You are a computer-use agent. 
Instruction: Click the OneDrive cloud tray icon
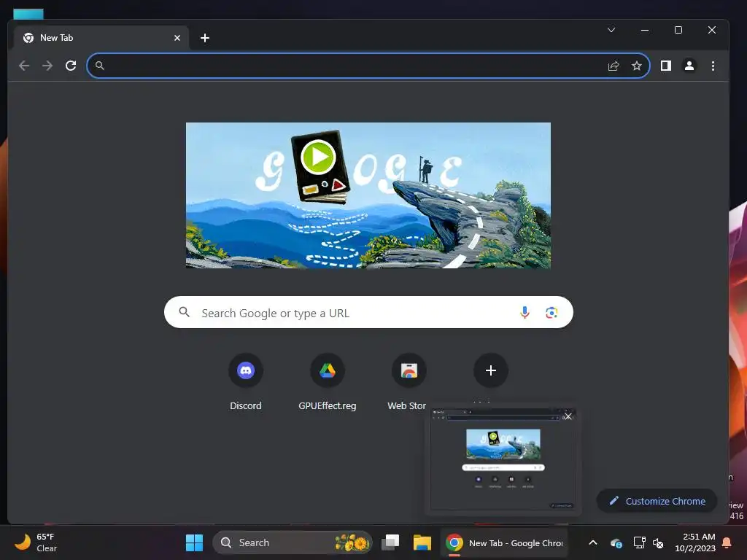coord(616,542)
